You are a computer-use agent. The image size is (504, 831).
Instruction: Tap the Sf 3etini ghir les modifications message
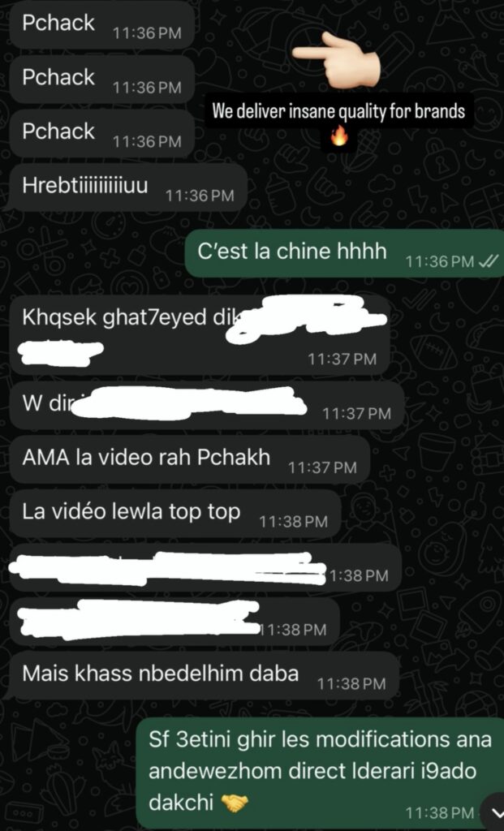point(320,773)
